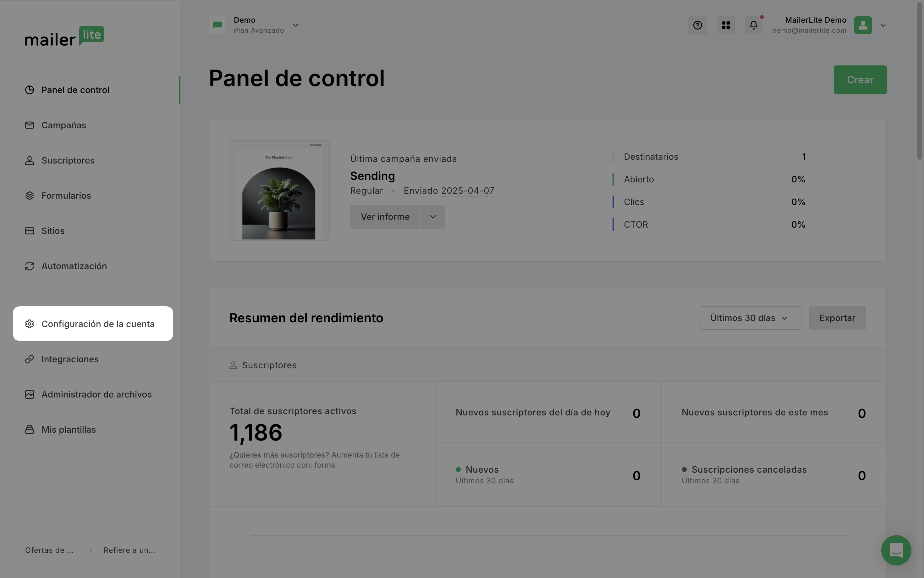Open the Planted Shop campaign thumbnail

click(279, 190)
